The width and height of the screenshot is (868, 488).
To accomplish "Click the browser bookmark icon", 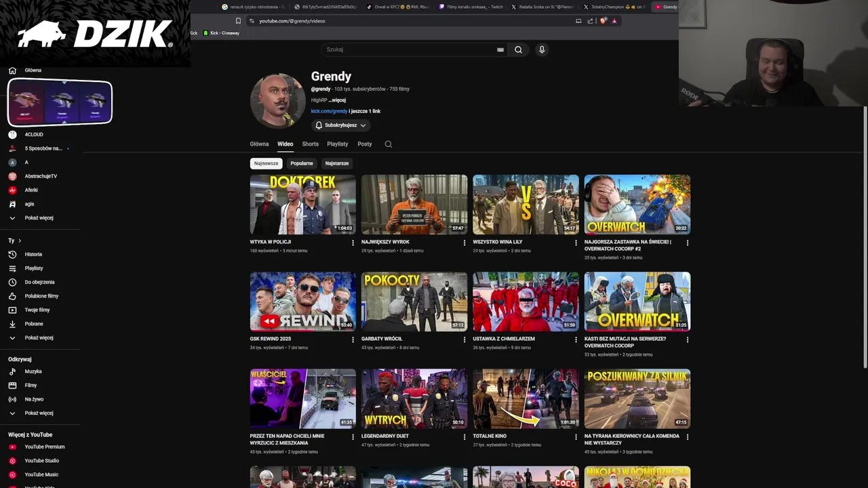I will pyautogui.click(x=238, y=21).
